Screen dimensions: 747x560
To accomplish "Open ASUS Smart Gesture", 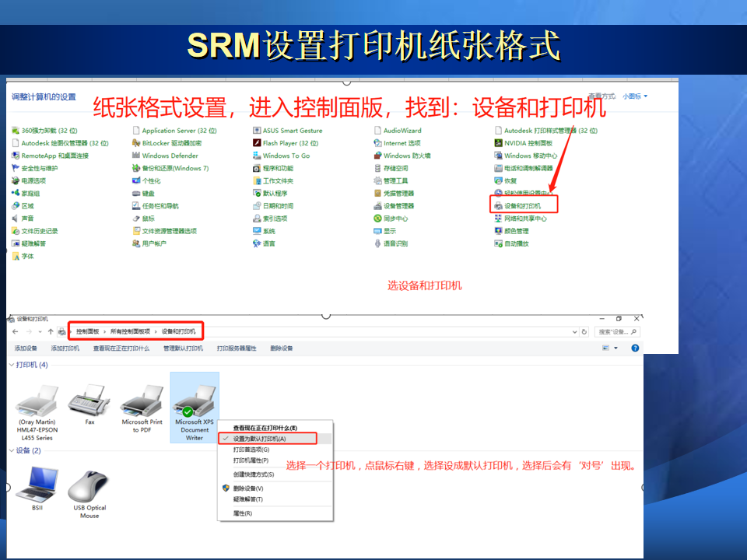I will tap(288, 131).
